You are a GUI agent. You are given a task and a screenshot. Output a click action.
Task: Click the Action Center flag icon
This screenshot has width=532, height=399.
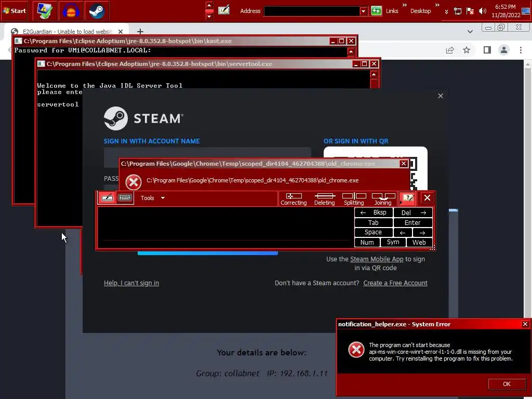pos(470,11)
